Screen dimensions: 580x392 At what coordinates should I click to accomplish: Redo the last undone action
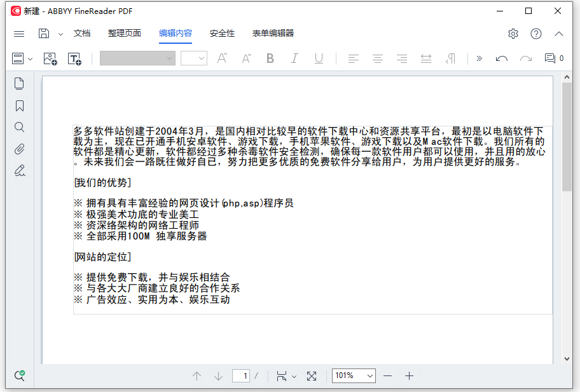[x=525, y=58]
